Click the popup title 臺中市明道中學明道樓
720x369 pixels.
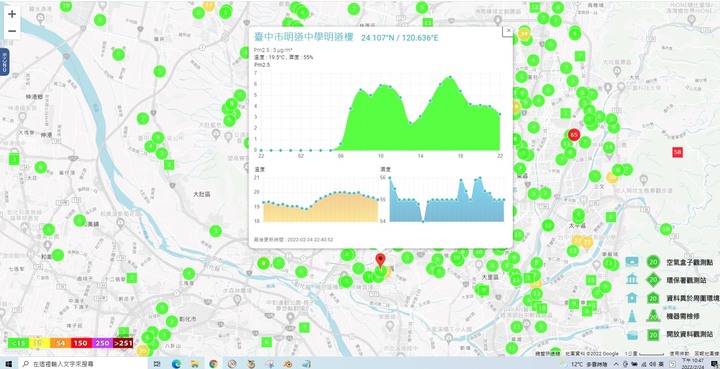[x=304, y=38]
